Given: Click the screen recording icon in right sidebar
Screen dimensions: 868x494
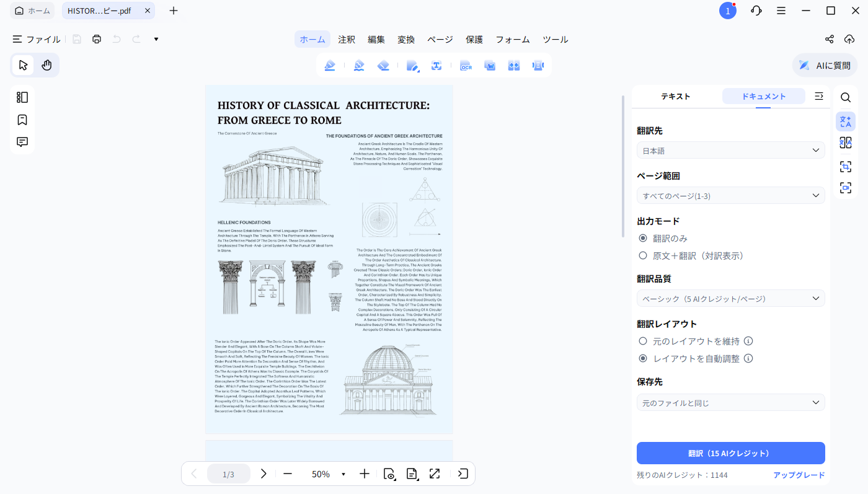Looking at the screenshot, I should coord(846,188).
